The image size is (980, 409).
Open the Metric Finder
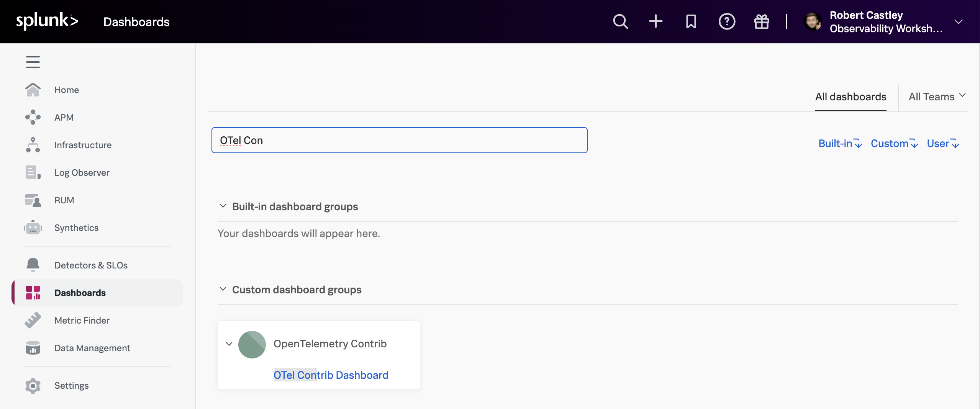click(x=82, y=320)
